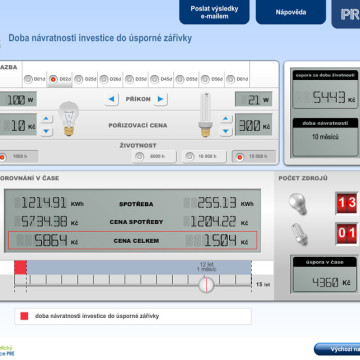Click the incandescent bulb count 13 counter
360x360 pixels.
(348, 203)
